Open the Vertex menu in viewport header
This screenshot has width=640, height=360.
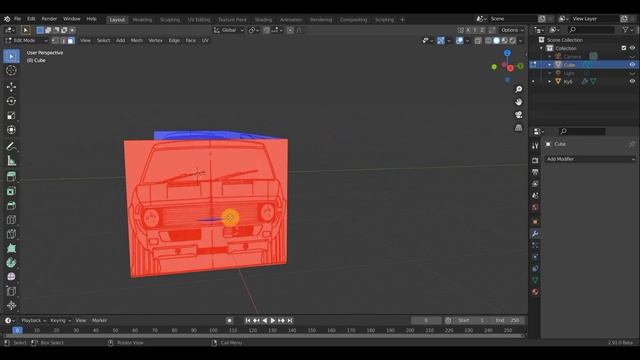[x=155, y=40]
